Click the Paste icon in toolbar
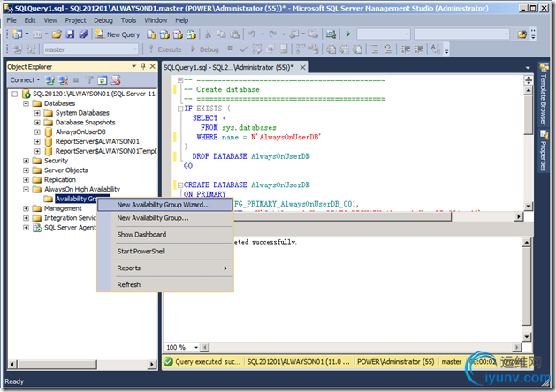 (234, 34)
